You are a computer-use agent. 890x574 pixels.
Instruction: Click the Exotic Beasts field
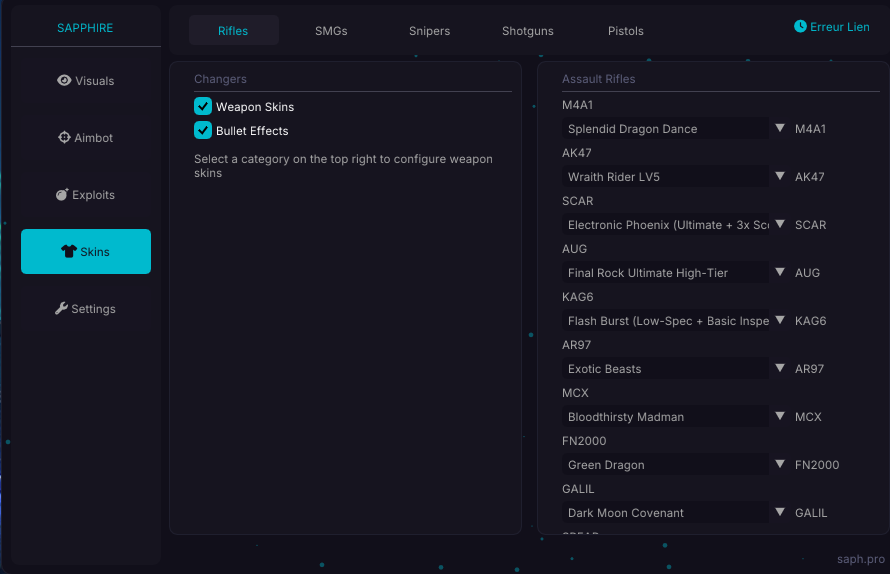coord(666,368)
